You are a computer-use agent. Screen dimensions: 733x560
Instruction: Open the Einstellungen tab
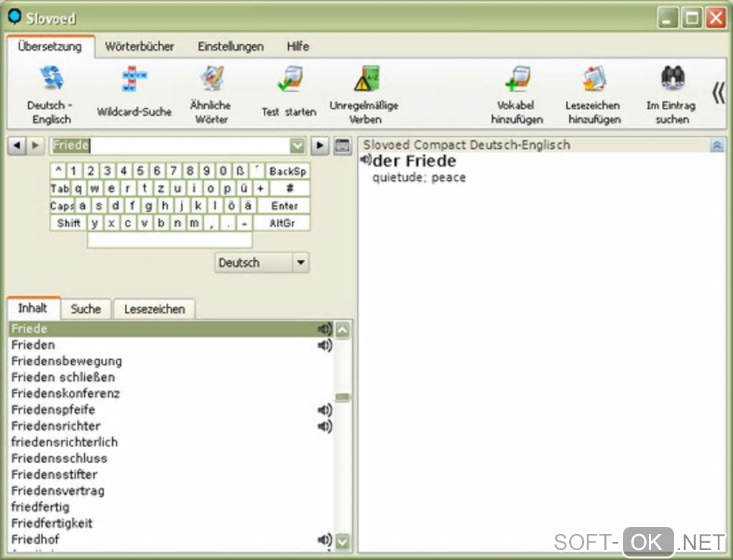(231, 46)
